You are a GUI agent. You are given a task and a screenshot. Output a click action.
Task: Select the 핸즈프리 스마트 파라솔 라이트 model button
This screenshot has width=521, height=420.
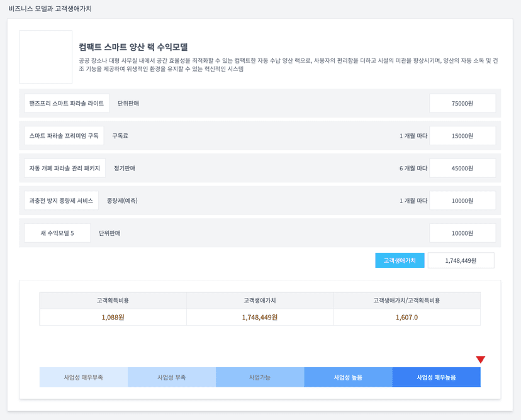(66, 102)
